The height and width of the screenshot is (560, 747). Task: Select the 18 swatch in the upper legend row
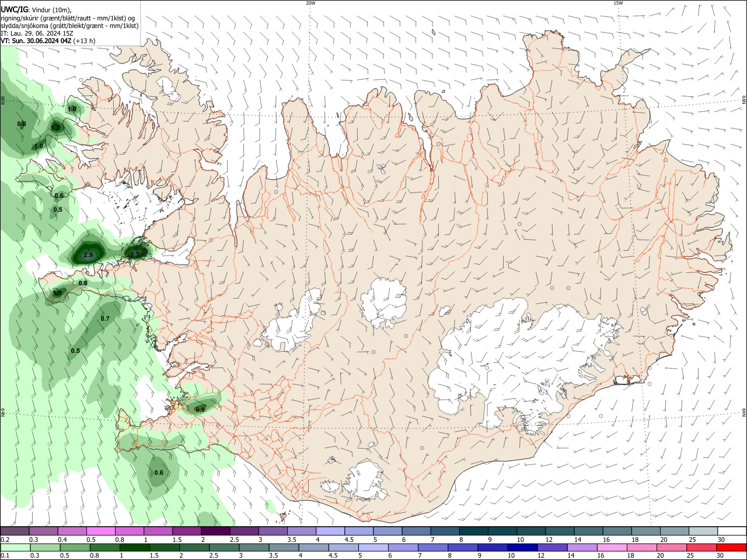(646, 531)
